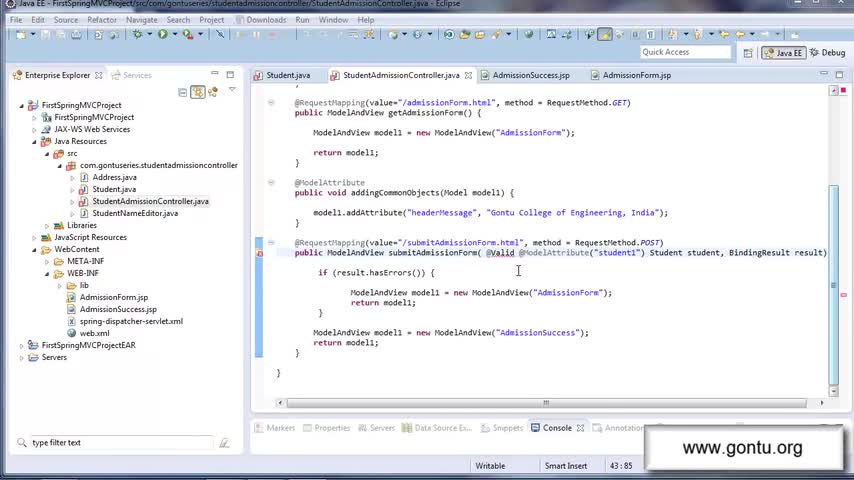Screen dimensions: 854x480
Task: Click the clear filter icon beside filter text
Action: (224, 443)
